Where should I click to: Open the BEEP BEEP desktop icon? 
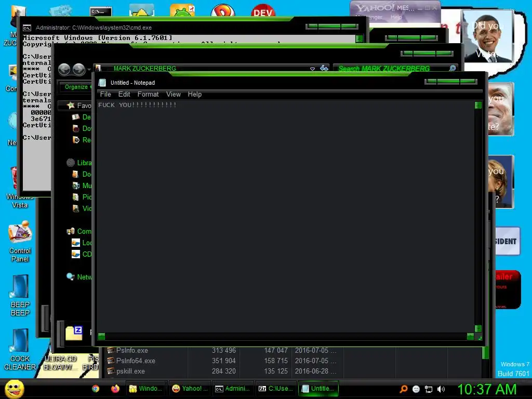[x=20, y=295]
